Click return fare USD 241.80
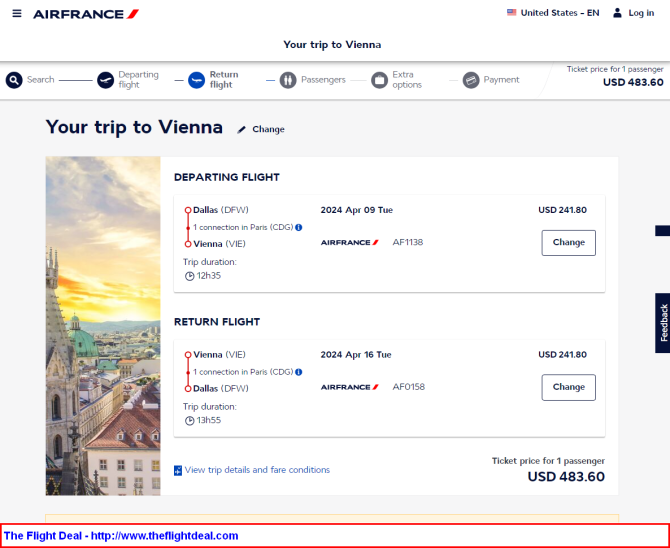This screenshot has width=670, height=548. click(x=562, y=354)
